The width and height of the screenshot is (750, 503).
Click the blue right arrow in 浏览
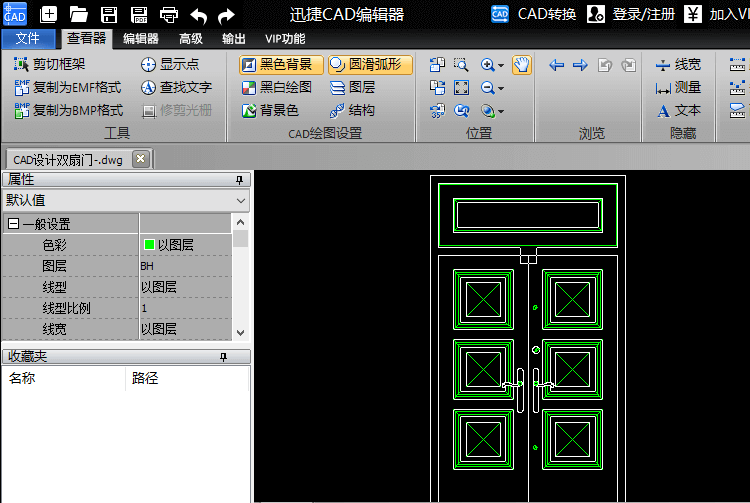(580, 65)
